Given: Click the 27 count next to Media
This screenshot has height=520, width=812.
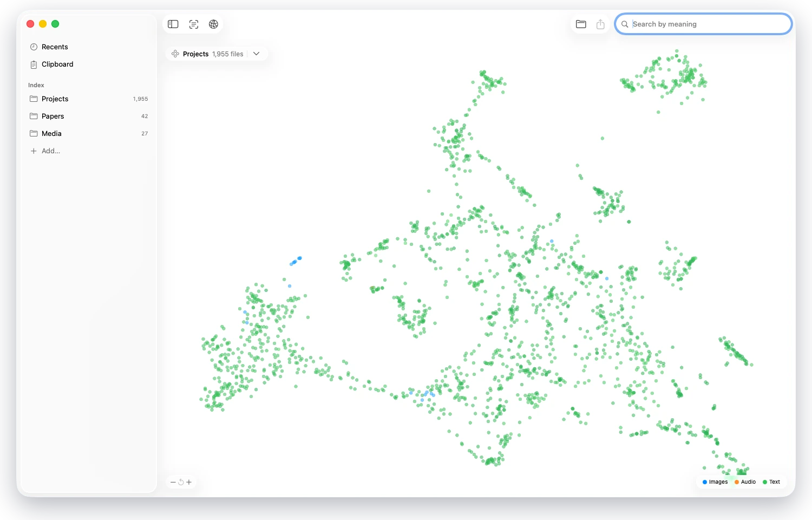Looking at the screenshot, I should click(x=145, y=133).
